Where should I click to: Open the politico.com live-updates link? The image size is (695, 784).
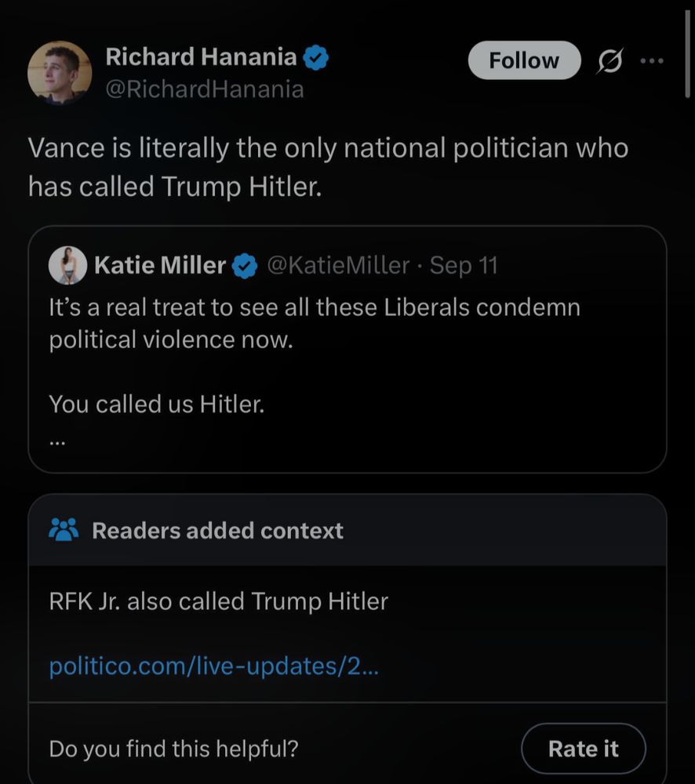pos(213,666)
